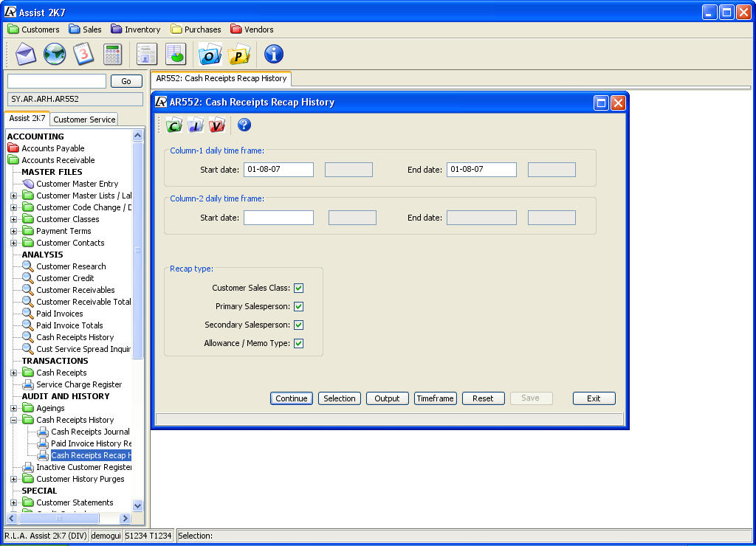
Task: Open Cash Receipts Journal report
Action: point(90,432)
